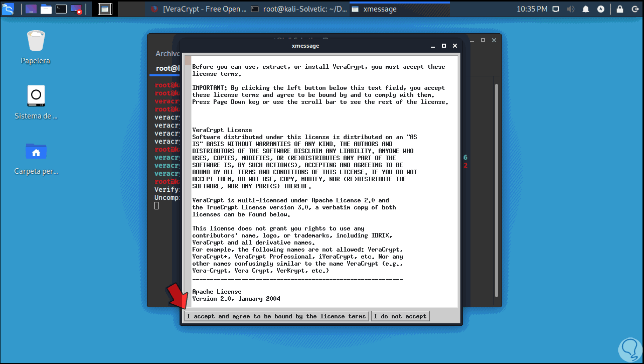Open the display settings tray icon
This screenshot has height=364, width=644.
coord(556,9)
